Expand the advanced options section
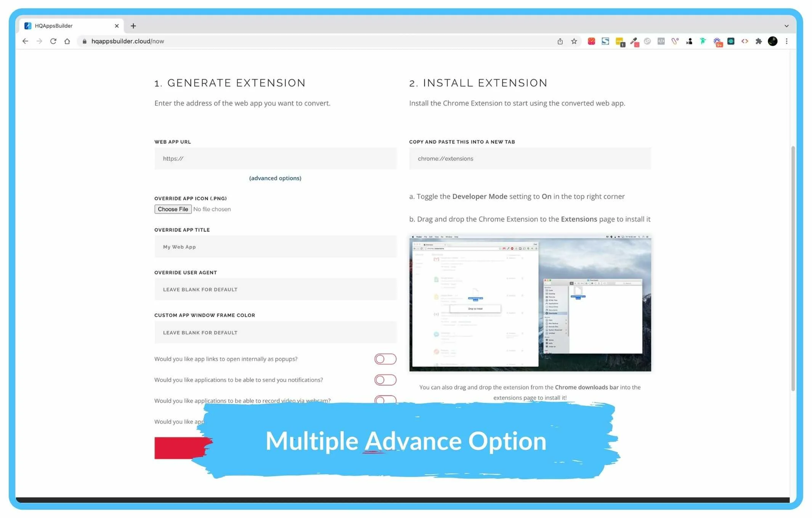Screen dimensions: 812x518 [x=275, y=178]
